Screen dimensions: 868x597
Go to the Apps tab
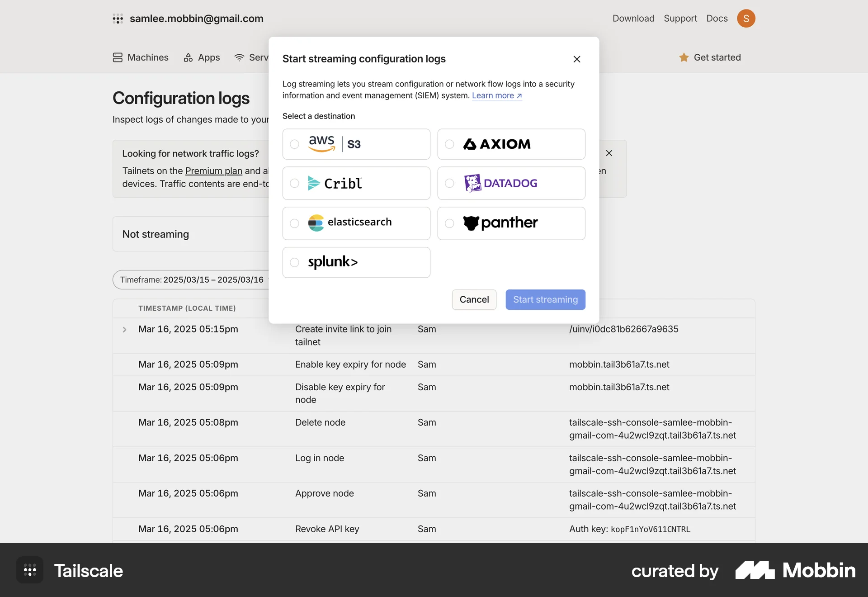pos(202,57)
